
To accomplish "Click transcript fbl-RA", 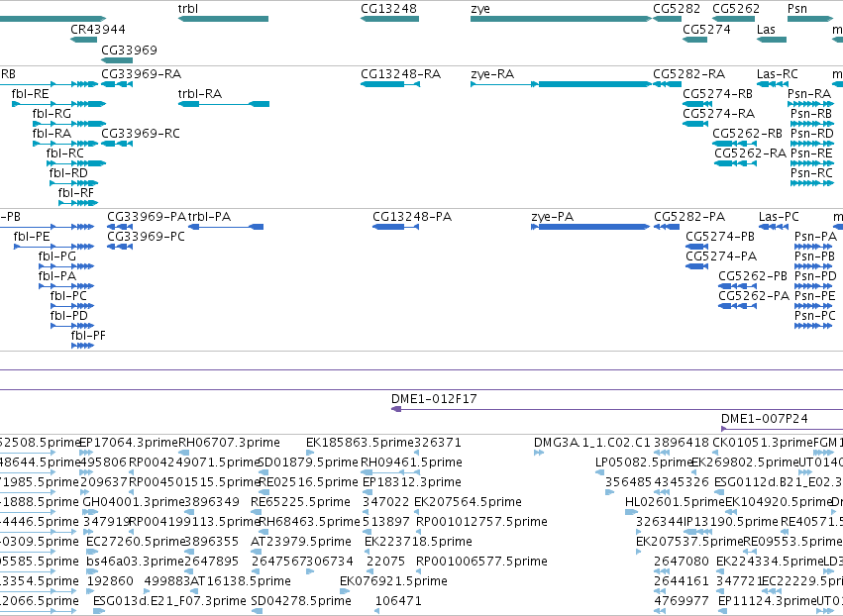I will tap(65, 144).
